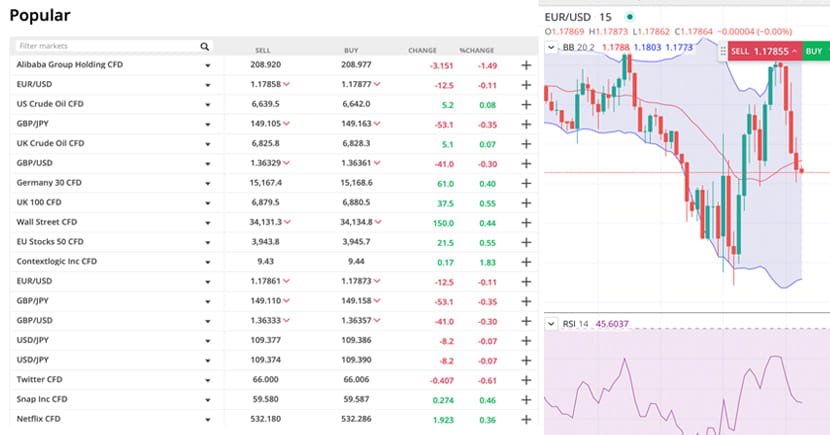Click the red SELL 1.17855 chart button
The width and height of the screenshot is (830, 435).
765,51
